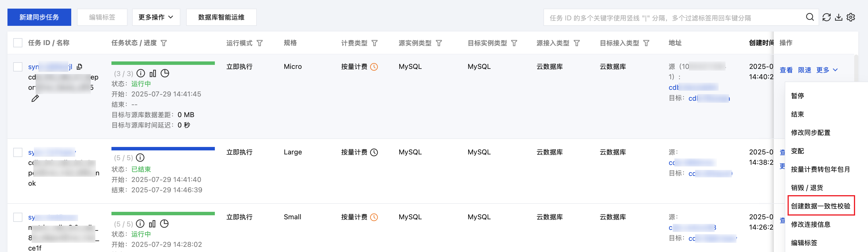Download the task list
This screenshot has height=252, width=868.
click(839, 17)
